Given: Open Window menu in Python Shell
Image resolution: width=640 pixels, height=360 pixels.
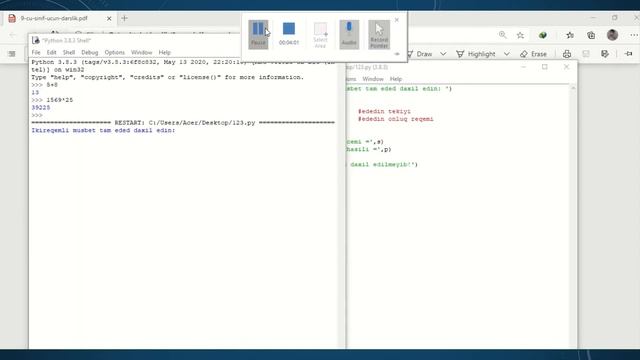Looking at the screenshot, I should (141, 52).
